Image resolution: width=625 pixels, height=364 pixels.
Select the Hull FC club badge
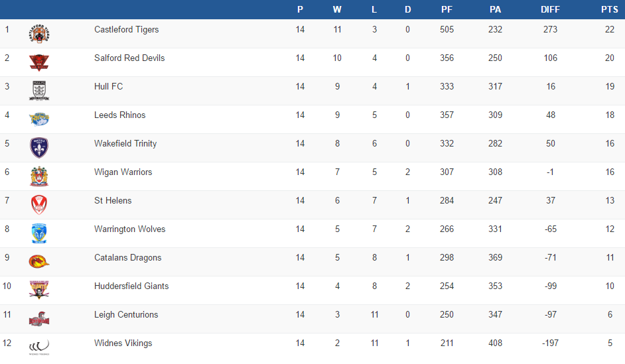coord(39,91)
